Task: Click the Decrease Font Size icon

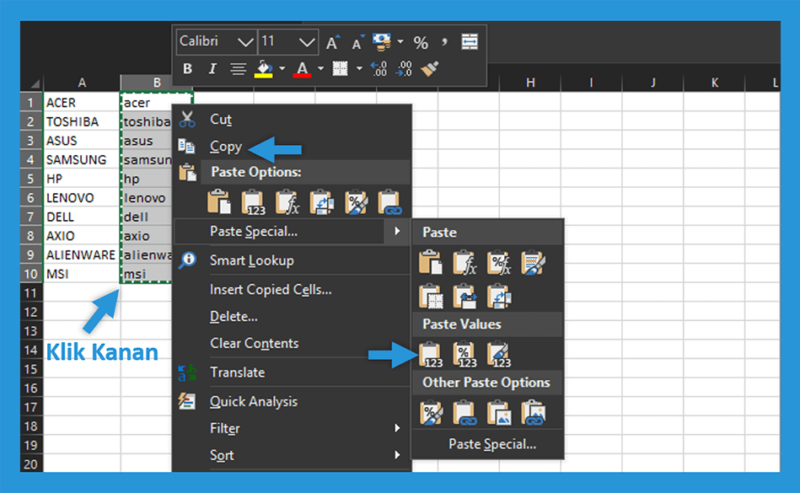Action: click(358, 43)
